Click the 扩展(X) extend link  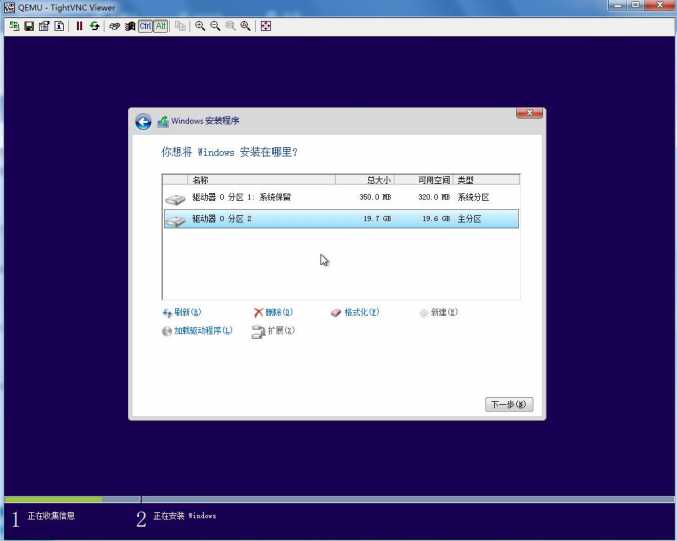pos(281,331)
